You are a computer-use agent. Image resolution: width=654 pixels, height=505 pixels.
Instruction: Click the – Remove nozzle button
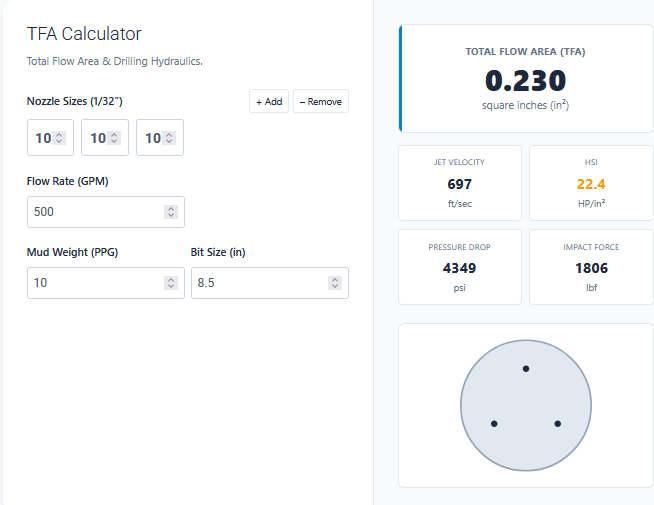[x=321, y=101]
